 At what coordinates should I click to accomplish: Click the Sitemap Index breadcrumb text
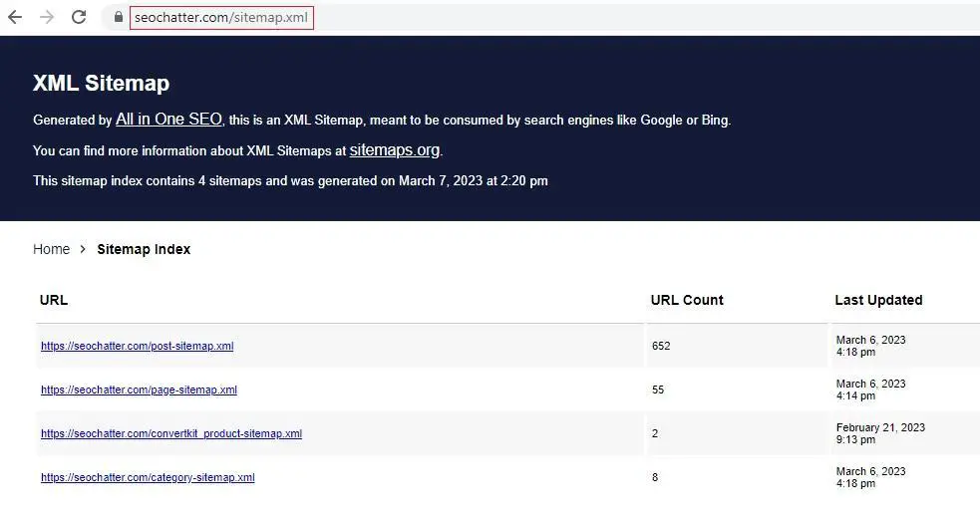point(144,249)
